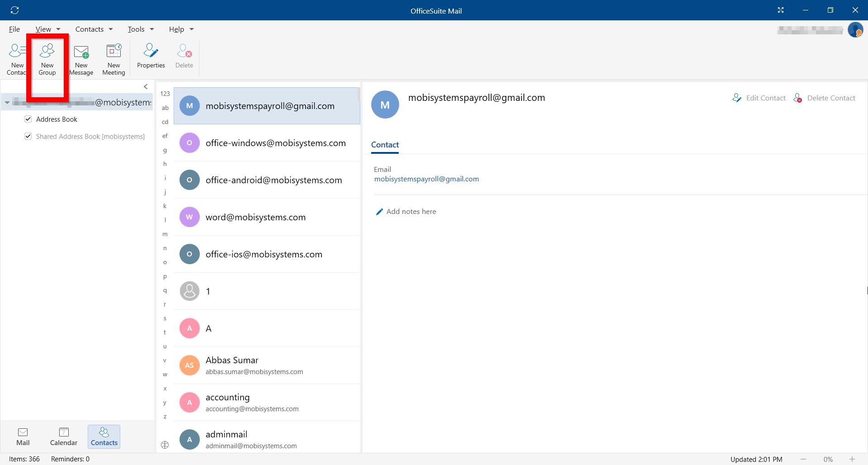Screen dimensions: 868x465
Task: Open the Help menu
Action: click(x=176, y=29)
